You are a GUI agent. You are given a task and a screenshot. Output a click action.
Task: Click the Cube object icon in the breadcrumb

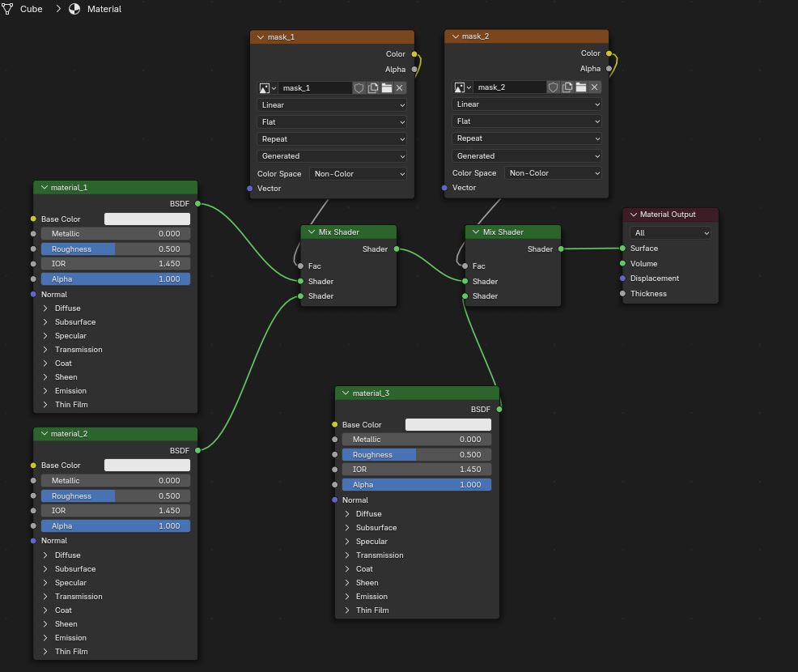7,9
